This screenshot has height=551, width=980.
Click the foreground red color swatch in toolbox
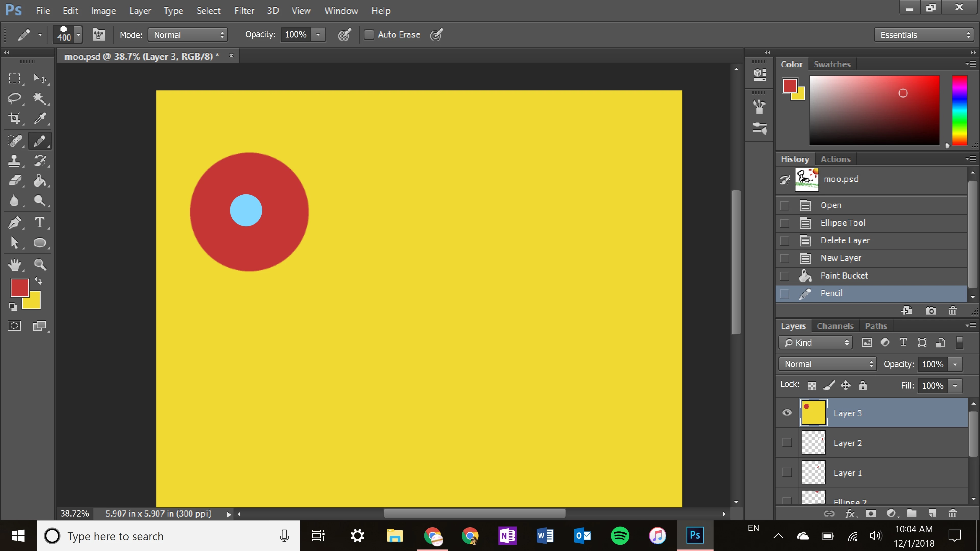coord(19,287)
